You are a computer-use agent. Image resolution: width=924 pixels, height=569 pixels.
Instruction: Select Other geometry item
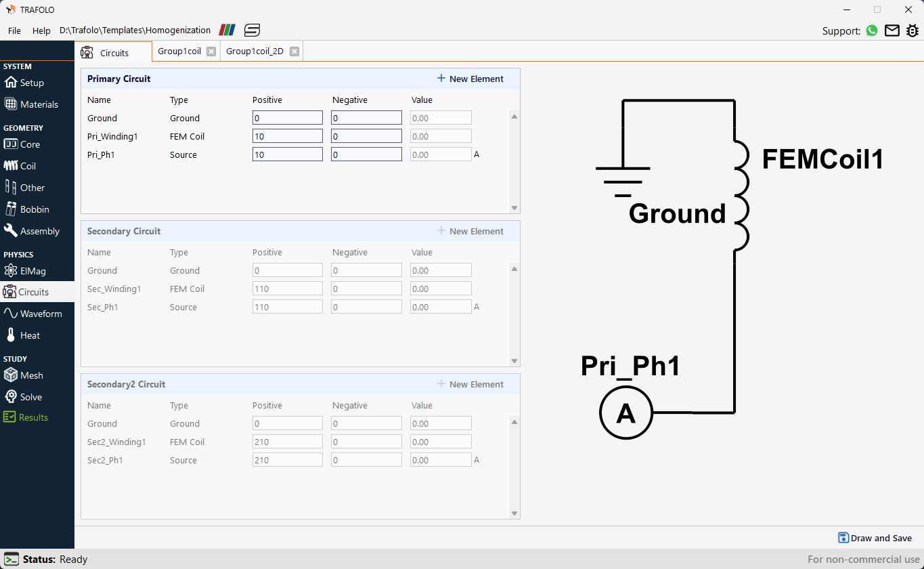(24, 188)
